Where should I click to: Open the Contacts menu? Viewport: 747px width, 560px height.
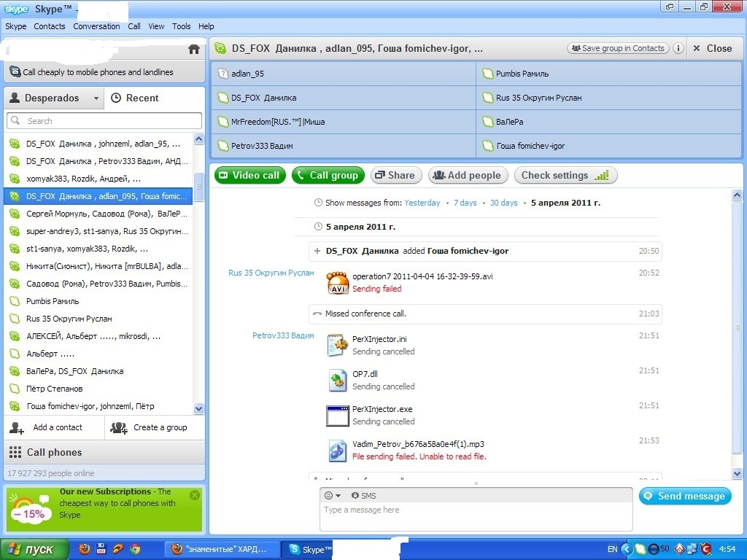(50, 26)
